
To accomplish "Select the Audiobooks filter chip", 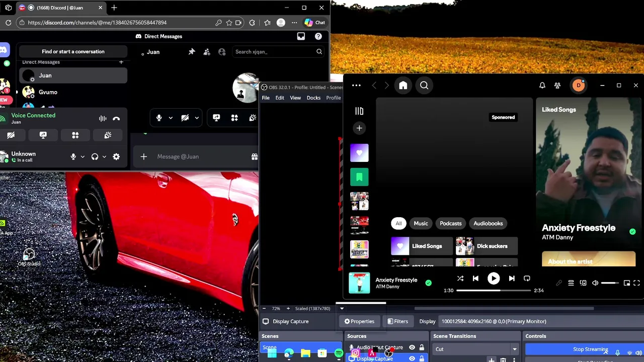I will pos(488,223).
